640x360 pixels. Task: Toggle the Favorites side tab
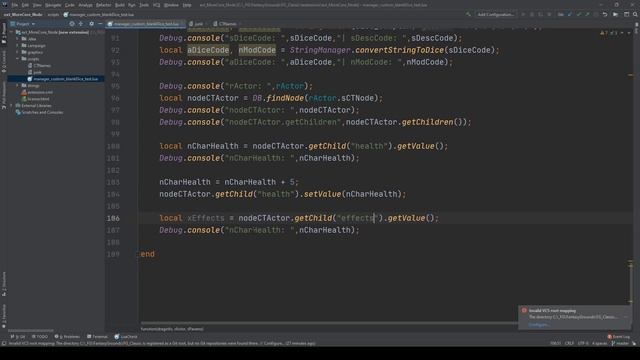(4, 316)
